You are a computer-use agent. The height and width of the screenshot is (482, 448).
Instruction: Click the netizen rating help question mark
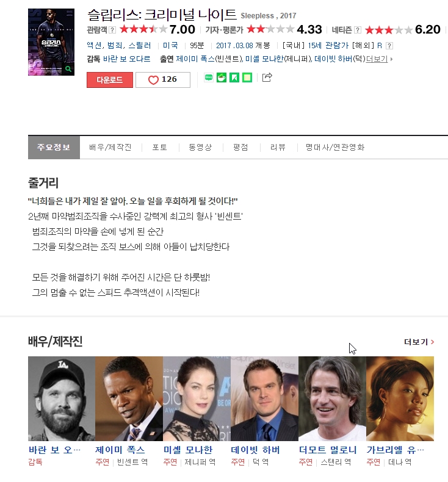coord(357,30)
